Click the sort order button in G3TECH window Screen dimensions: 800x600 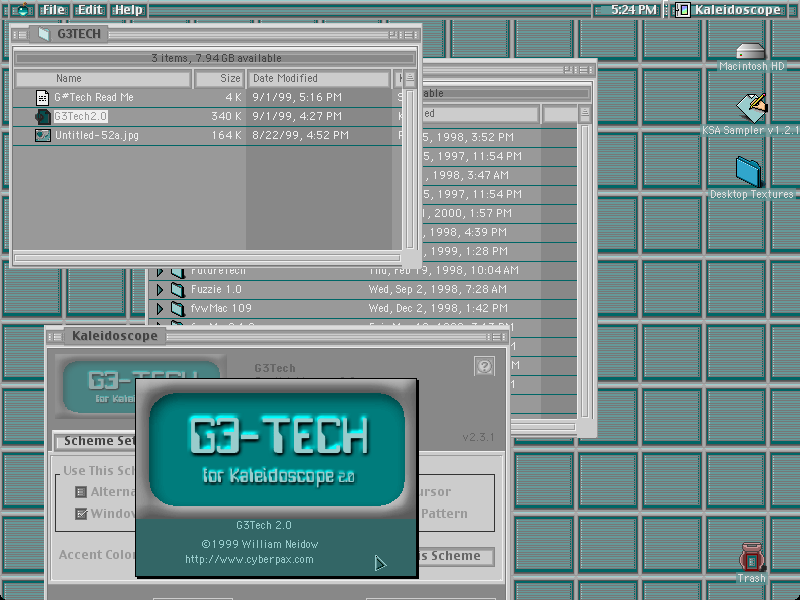(409, 79)
